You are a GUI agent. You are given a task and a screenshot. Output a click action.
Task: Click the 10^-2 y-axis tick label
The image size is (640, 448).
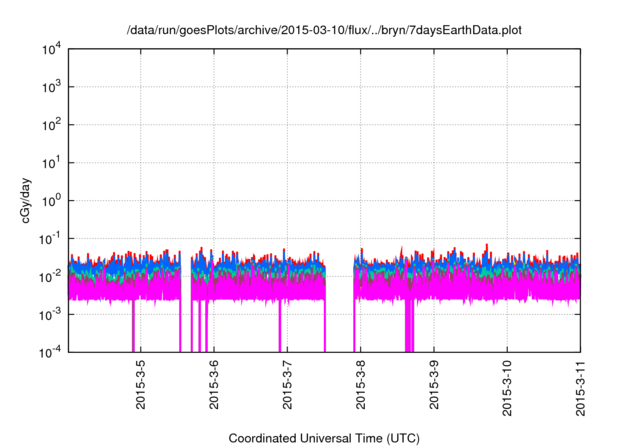[50, 276]
